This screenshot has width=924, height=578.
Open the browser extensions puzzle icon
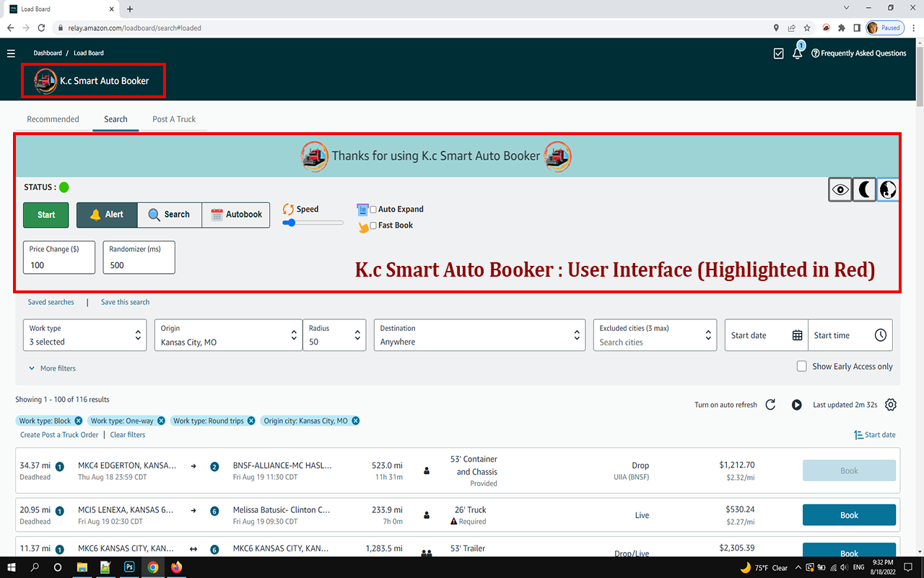coord(841,28)
